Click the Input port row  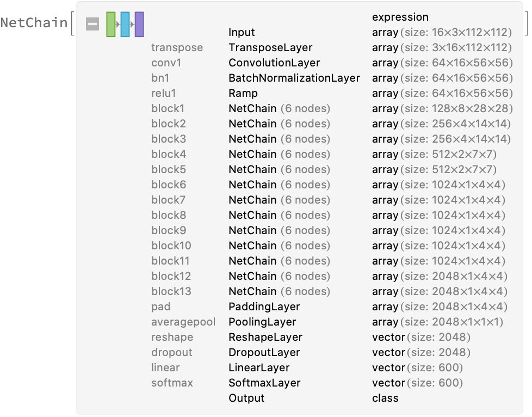pos(242,33)
